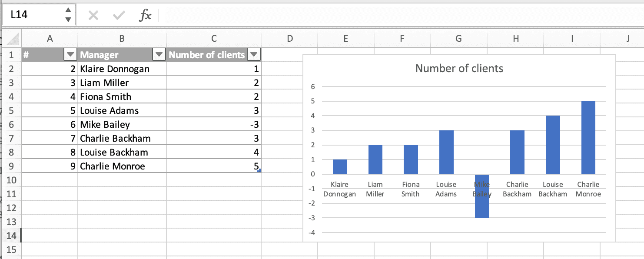
Task: Open the Manager column filter dropdown
Action: (x=159, y=55)
